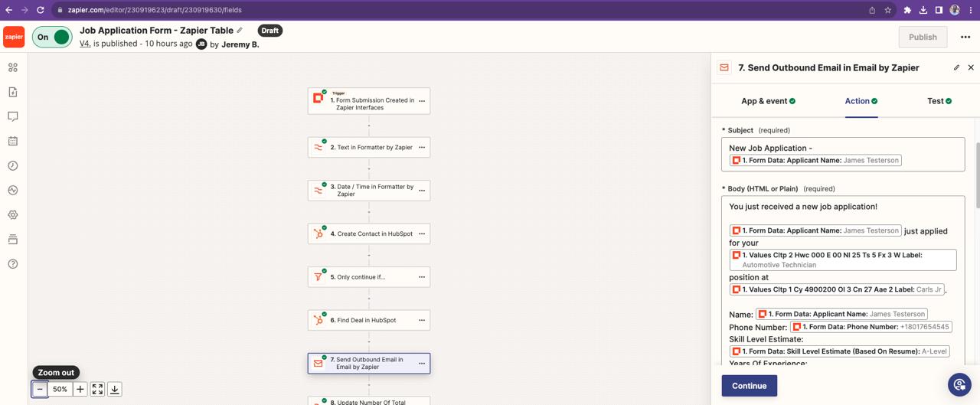Open the Zap options three-dot menu near Publish
Screen dimensions: 980x405
coord(965,37)
